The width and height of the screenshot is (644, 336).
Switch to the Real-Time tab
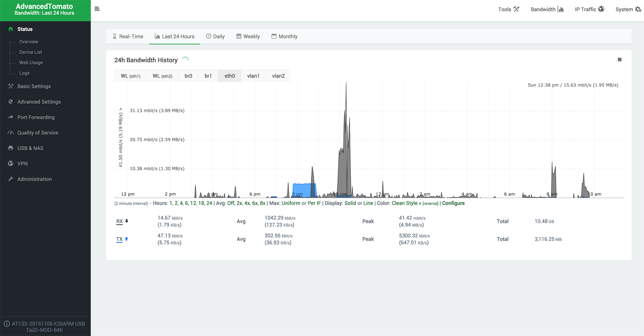(127, 36)
